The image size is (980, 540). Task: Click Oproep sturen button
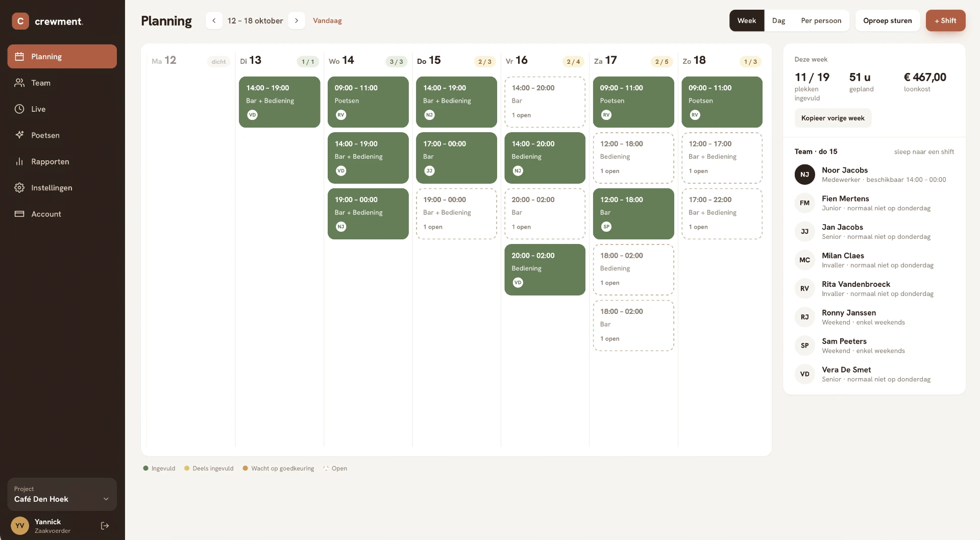coord(887,20)
